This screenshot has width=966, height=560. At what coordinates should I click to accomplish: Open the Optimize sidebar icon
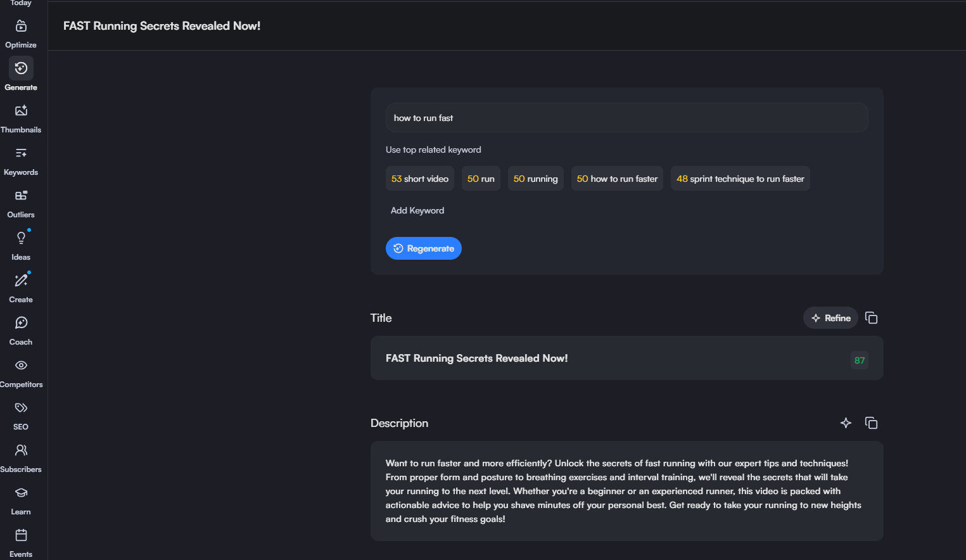[x=21, y=27]
